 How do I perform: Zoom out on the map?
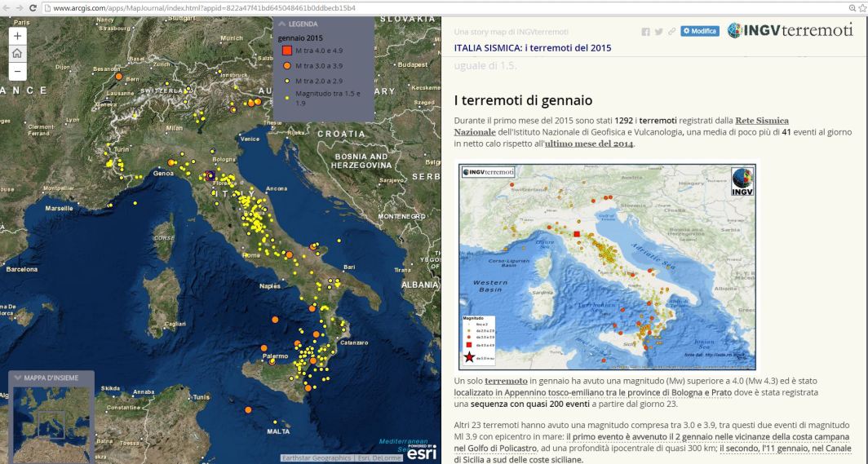18,72
